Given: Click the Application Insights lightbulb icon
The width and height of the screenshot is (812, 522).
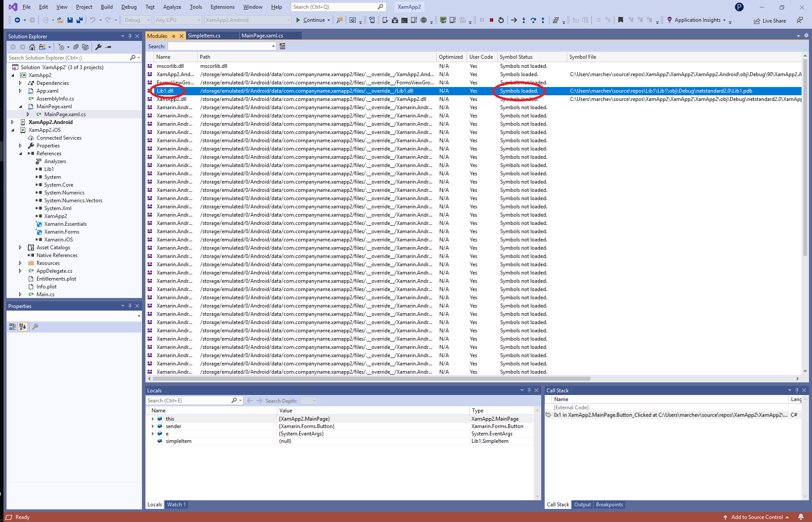Looking at the screenshot, I should [670, 20].
